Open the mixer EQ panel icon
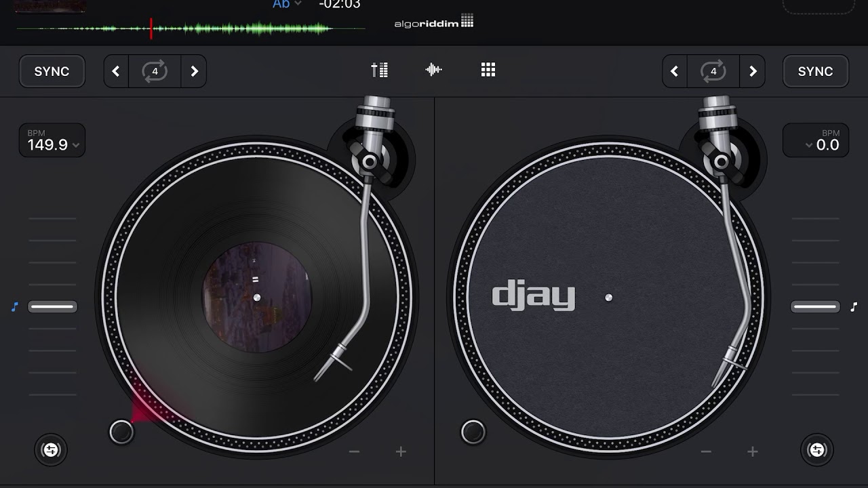This screenshot has width=868, height=488. click(380, 70)
